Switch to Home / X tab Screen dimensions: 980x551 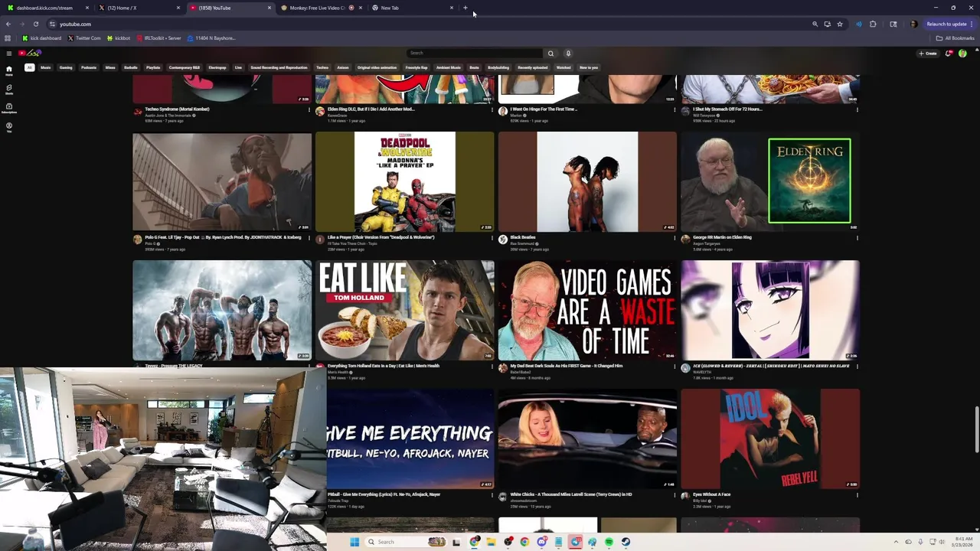click(139, 8)
